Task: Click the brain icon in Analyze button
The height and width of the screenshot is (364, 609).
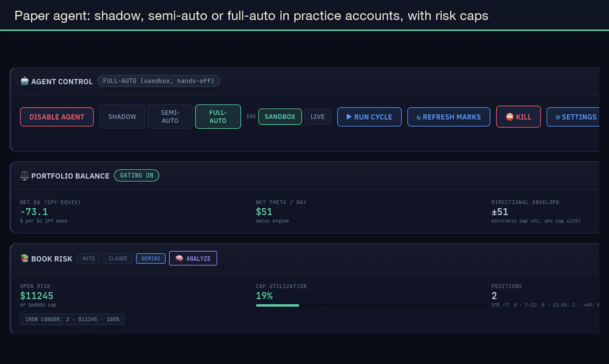Action: point(179,258)
